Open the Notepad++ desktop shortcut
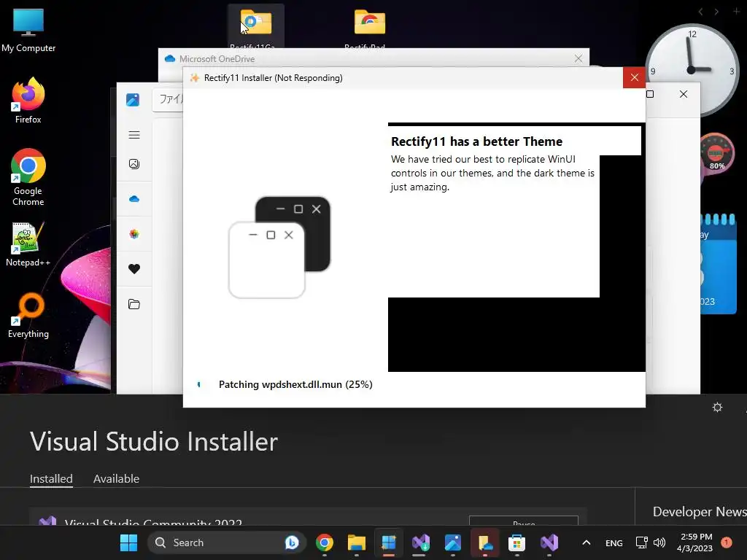 click(28, 244)
